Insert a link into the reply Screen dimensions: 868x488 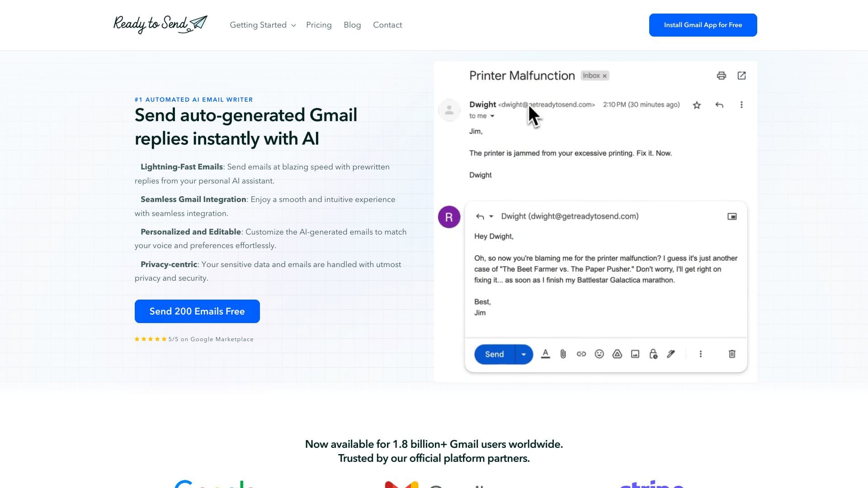(581, 354)
